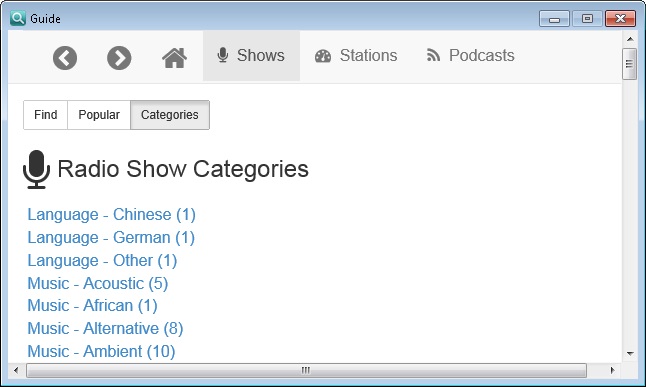
Task: Open Music - Alternative (8) category
Action: 105,329
